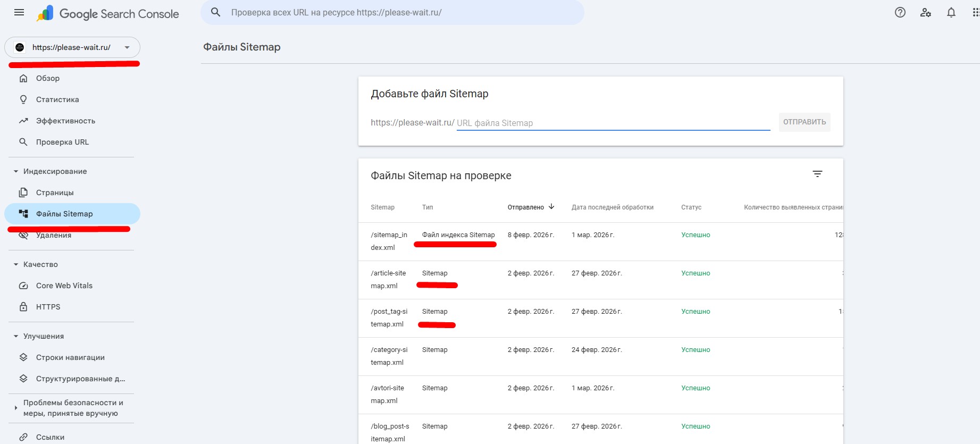
Task: Click the Тип column header
Action: pyautogui.click(x=428, y=207)
